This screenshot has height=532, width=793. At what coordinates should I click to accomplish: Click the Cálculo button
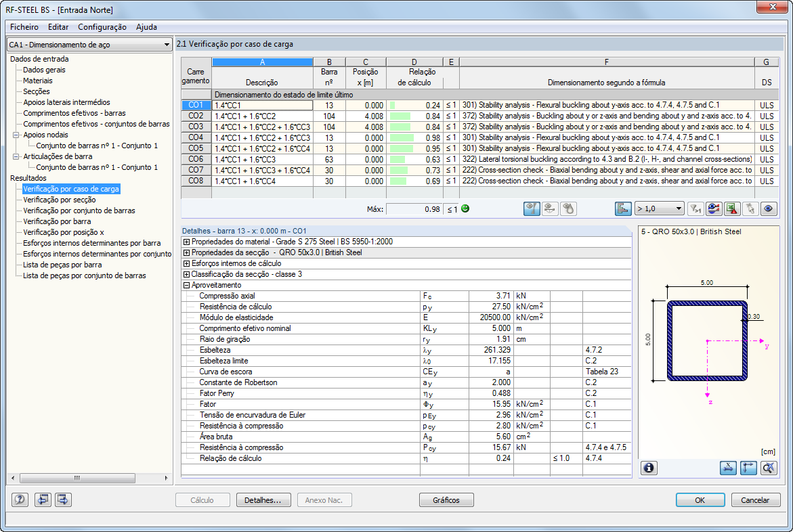(202, 500)
